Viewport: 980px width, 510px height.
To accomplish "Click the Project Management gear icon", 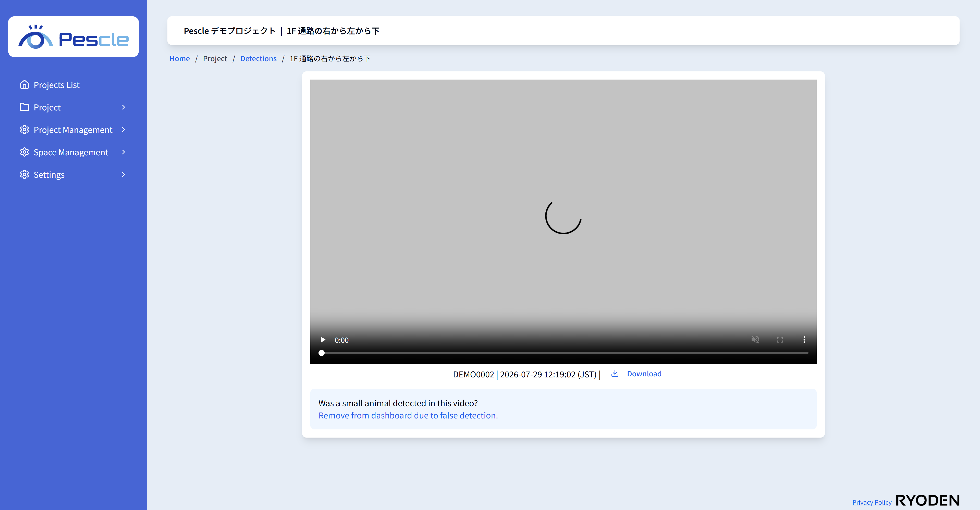I will 24,130.
